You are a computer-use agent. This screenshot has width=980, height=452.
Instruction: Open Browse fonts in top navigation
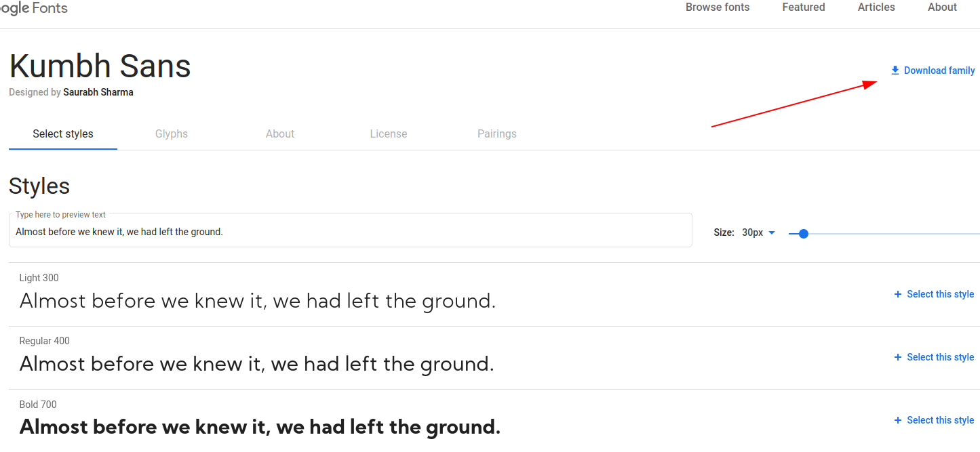click(718, 7)
